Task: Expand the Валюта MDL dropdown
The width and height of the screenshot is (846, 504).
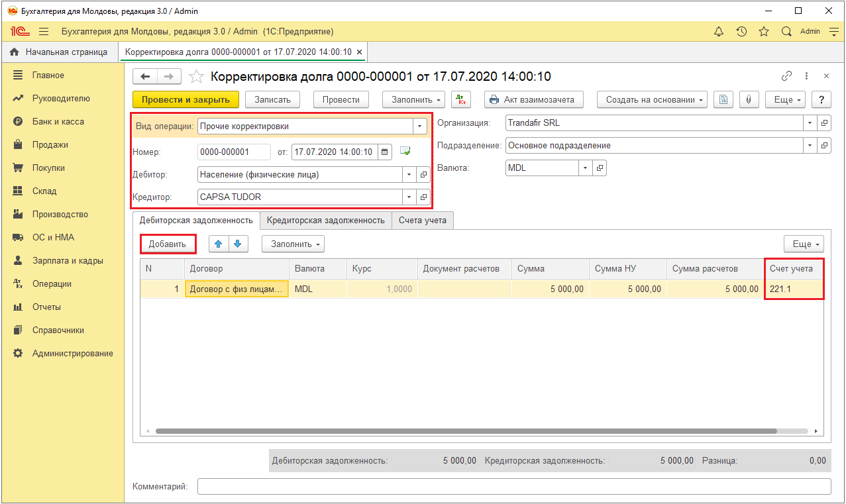Action: (585, 168)
